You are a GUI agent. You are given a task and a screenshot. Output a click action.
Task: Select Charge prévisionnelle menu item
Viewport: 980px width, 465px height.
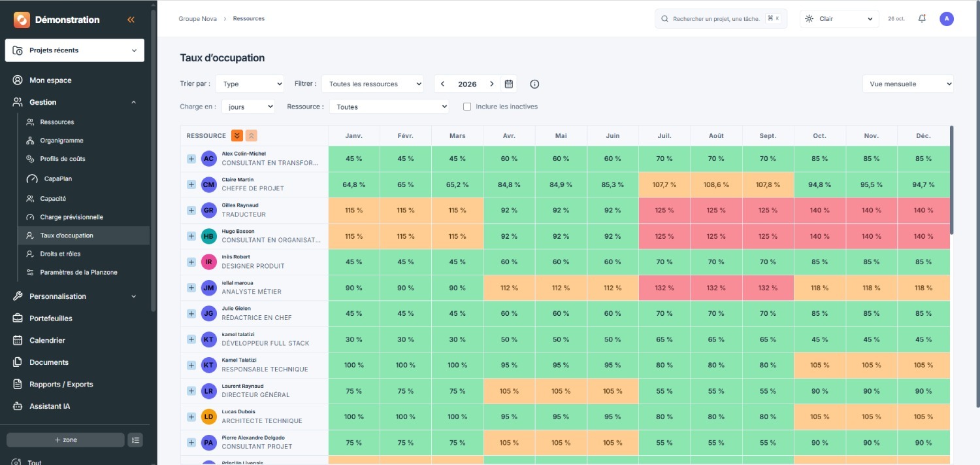(x=71, y=217)
